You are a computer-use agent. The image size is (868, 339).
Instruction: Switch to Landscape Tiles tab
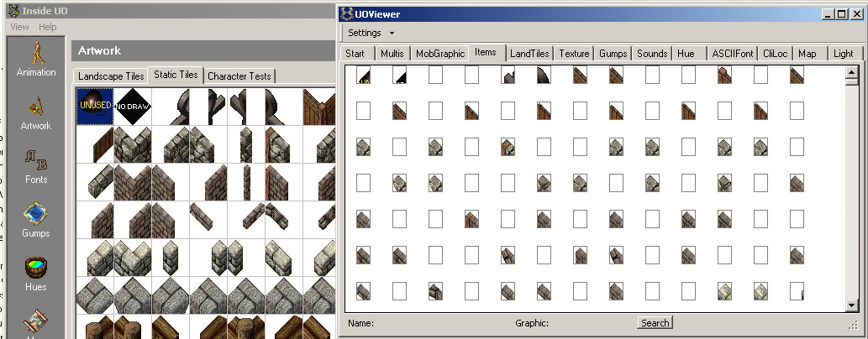point(111,76)
